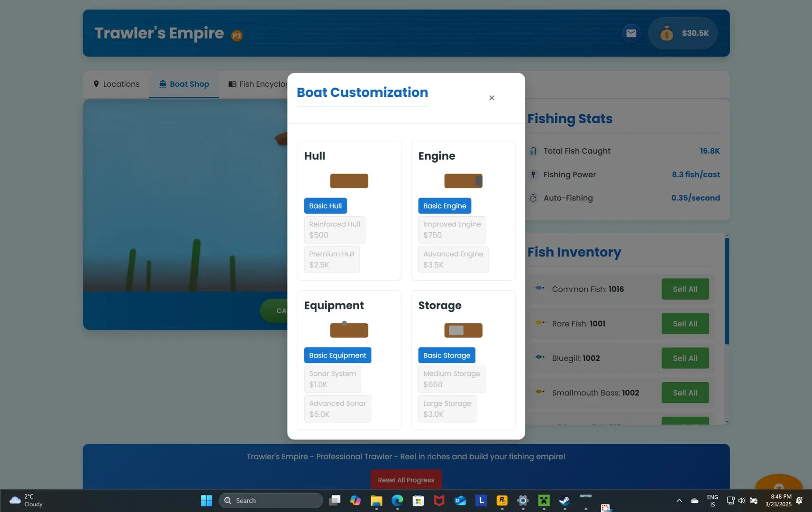The image size is (812, 512).
Task: Open the mail envelope icon in header
Action: coord(631,33)
